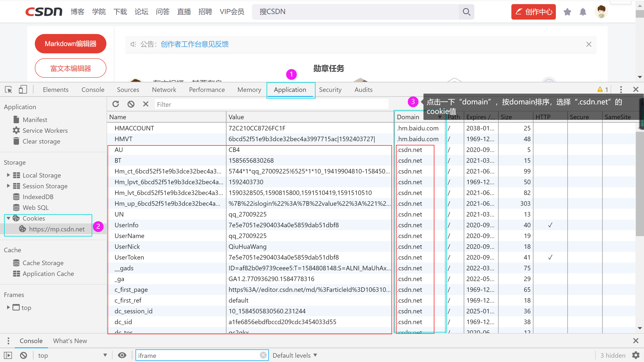
Task: Click the clear all cookies icon
Action: tap(131, 104)
